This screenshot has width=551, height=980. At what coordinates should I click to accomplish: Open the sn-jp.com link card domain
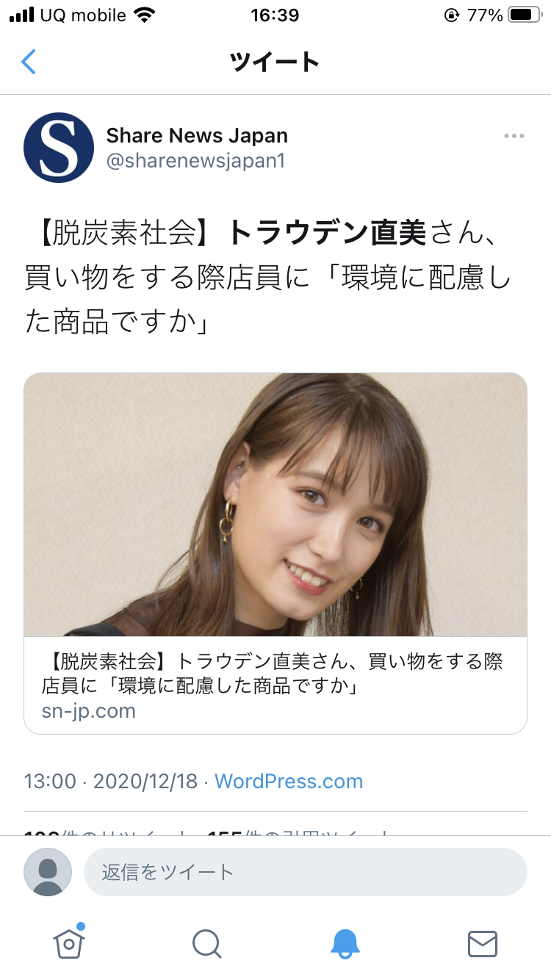coord(89,711)
